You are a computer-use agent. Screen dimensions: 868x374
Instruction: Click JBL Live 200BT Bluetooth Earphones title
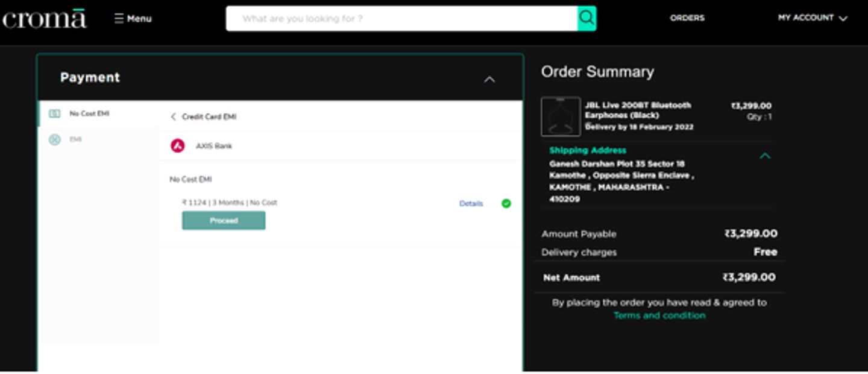[638, 110]
